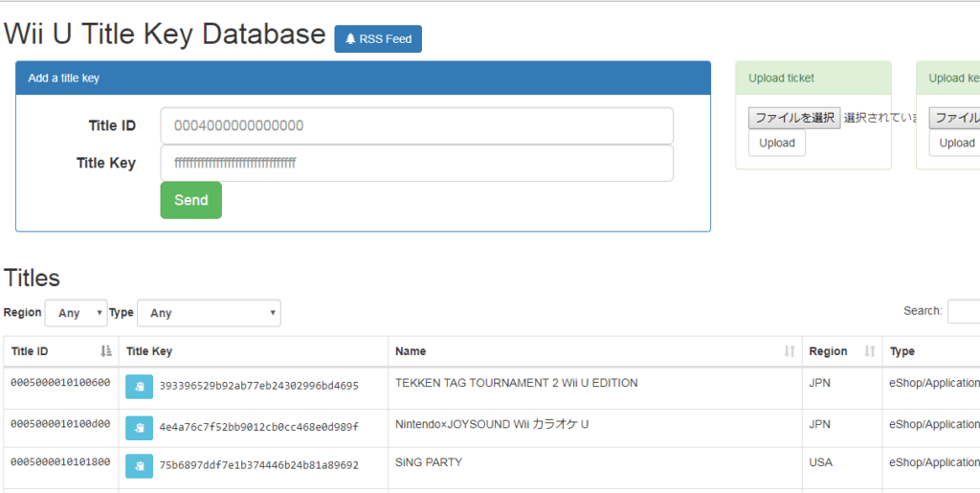Submit the title key with Send
This screenshot has height=493, width=980.
(190, 200)
